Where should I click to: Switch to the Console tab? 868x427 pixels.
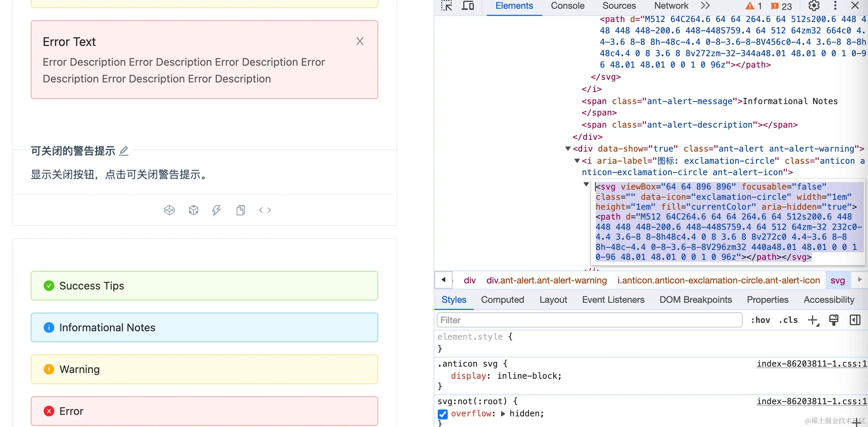(567, 6)
